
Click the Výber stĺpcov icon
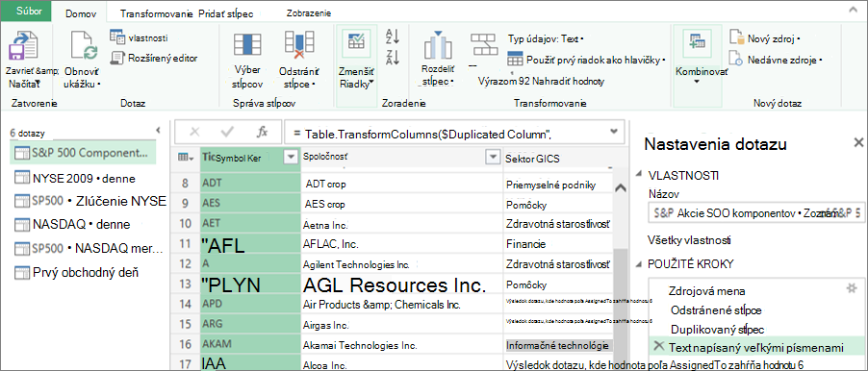pyautogui.click(x=247, y=46)
